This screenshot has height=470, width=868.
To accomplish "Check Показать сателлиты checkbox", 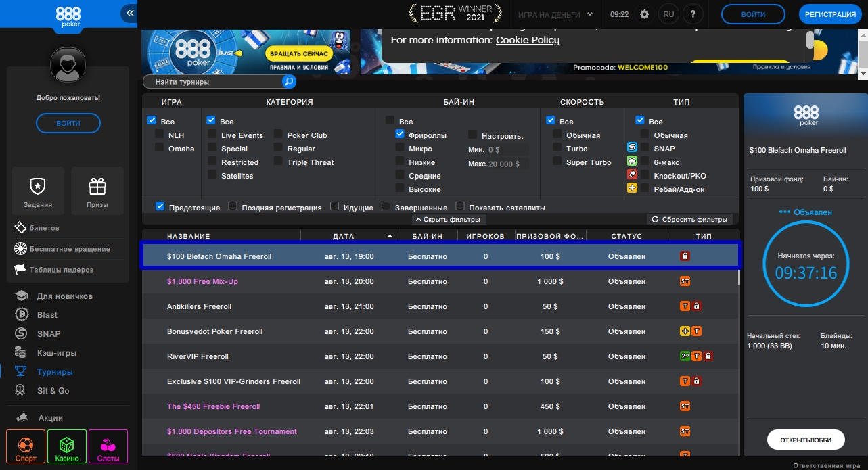I will point(460,206).
